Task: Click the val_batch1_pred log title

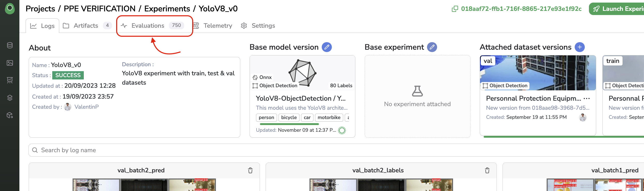Action: click(x=615, y=170)
